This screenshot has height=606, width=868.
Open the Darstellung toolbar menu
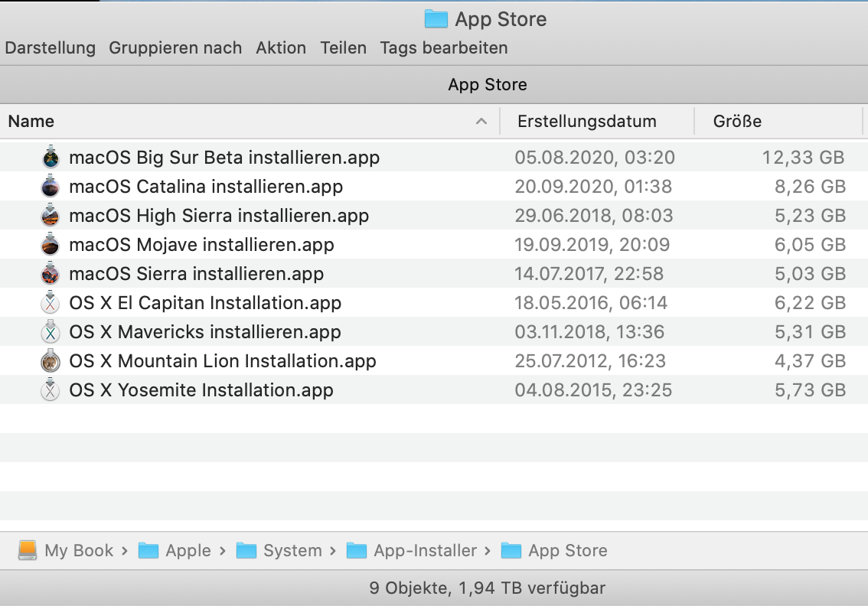pyautogui.click(x=50, y=47)
